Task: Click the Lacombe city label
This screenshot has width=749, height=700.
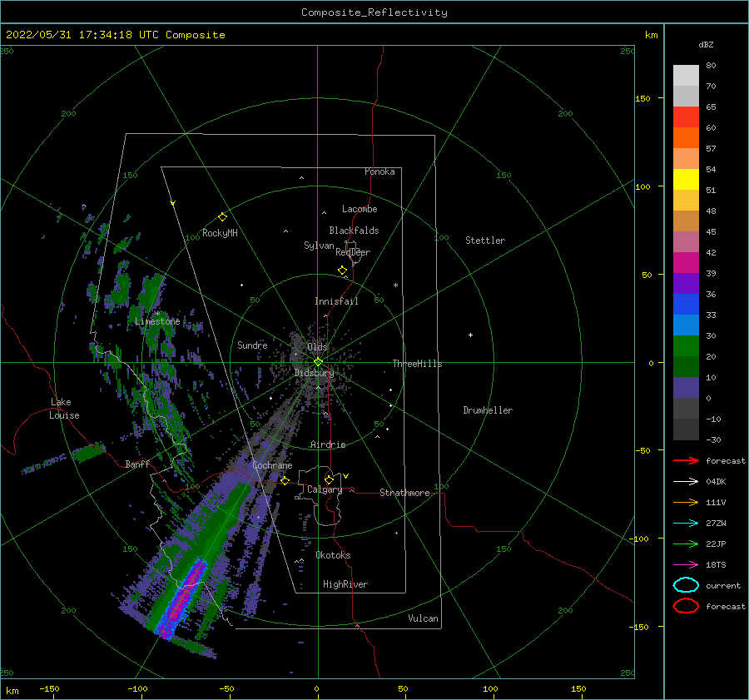Action: pyautogui.click(x=360, y=209)
